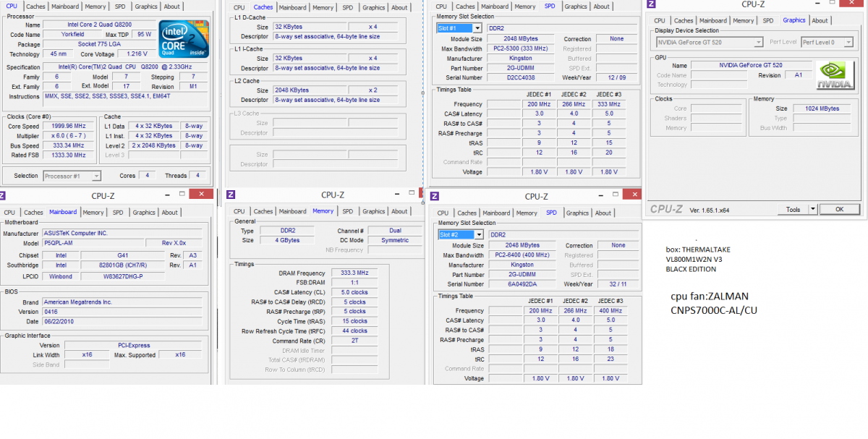Open the Perf Level 0 dropdown
The height and width of the screenshot is (439, 868).
(850, 42)
